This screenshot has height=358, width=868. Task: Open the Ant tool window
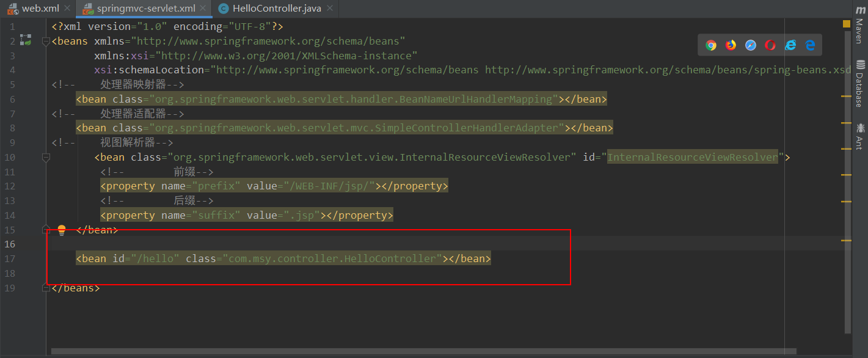[859, 136]
